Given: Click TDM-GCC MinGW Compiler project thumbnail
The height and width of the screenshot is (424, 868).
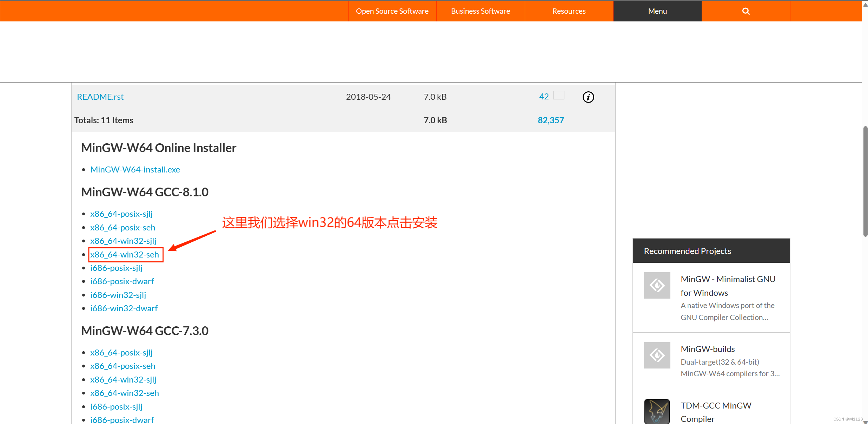Looking at the screenshot, I should pyautogui.click(x=657, y=411).
